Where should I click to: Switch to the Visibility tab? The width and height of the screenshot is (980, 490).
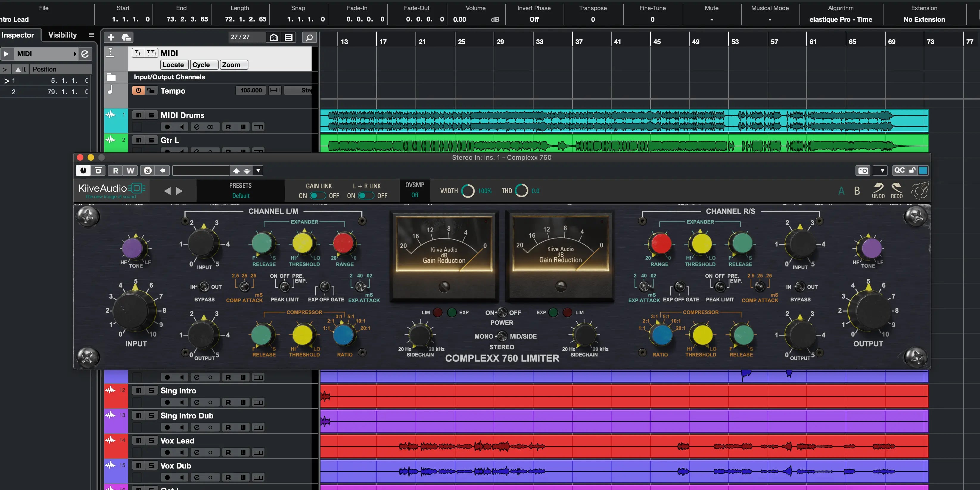click(62, 35)
